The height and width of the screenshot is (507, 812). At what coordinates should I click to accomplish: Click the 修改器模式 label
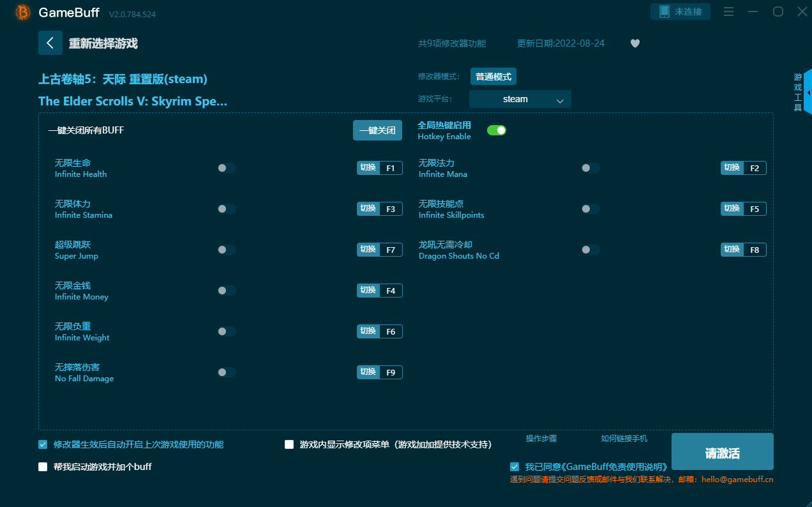[439, 77]
